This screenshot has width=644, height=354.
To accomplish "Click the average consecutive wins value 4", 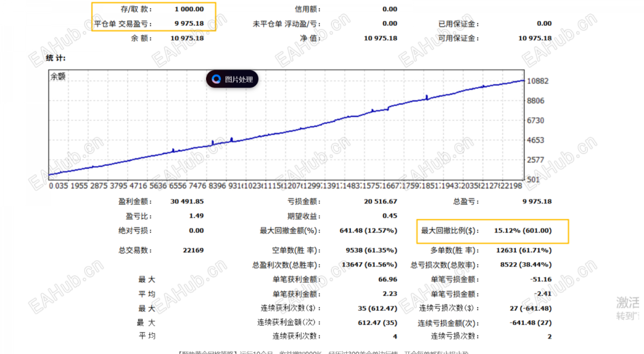I will (x=395, y=336).
